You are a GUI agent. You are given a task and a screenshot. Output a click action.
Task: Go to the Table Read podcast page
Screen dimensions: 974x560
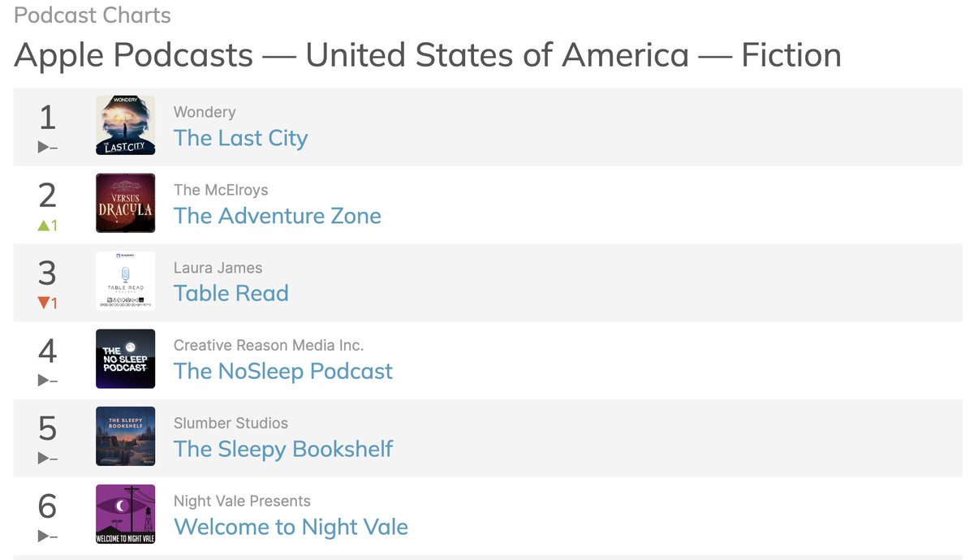click(231, 293)
